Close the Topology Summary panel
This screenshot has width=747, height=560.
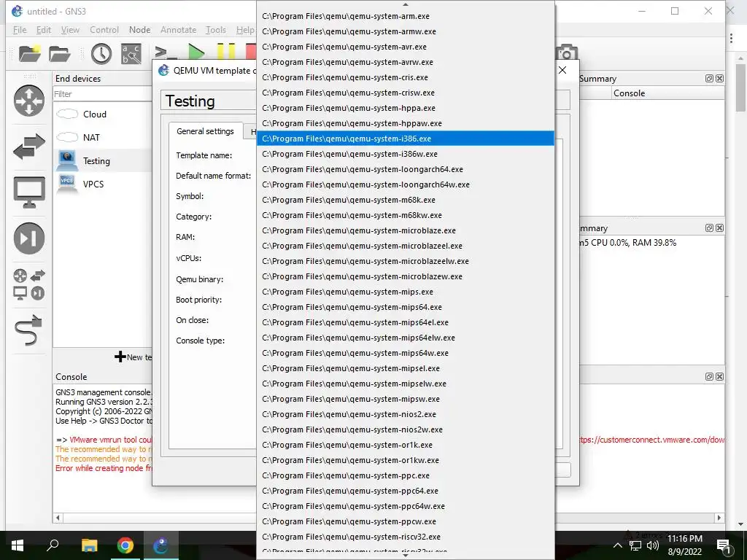click(x=720, y=79)
